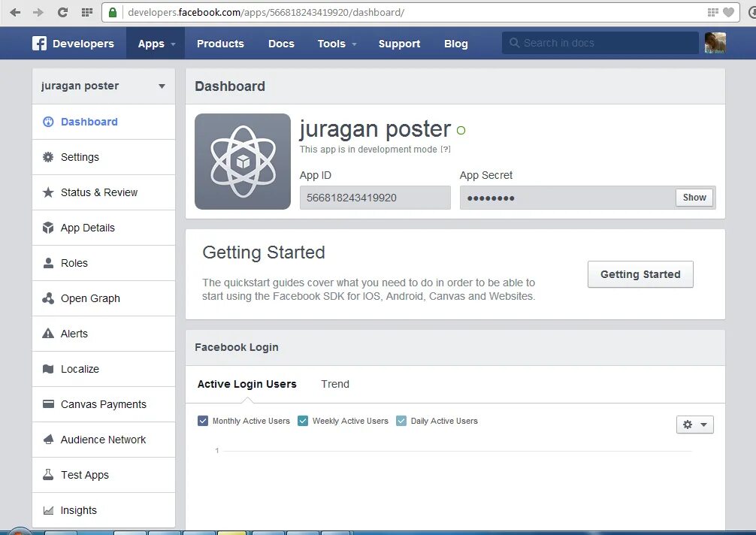The height and width of the screenshot is (535, 756).
Task: Expand the Tools menu dropdown
Action: [x=337, y=44]
